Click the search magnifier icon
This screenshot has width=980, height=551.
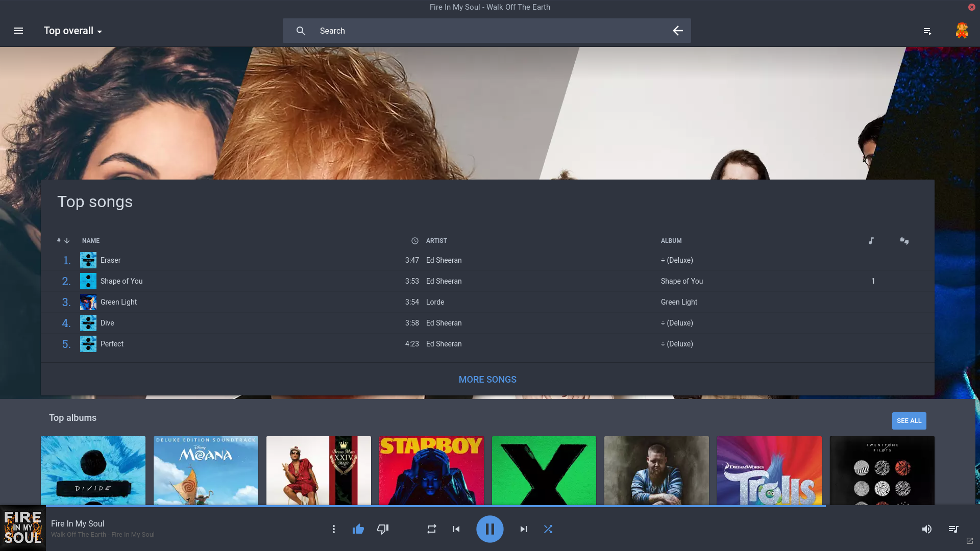click(x=301, y=31)
